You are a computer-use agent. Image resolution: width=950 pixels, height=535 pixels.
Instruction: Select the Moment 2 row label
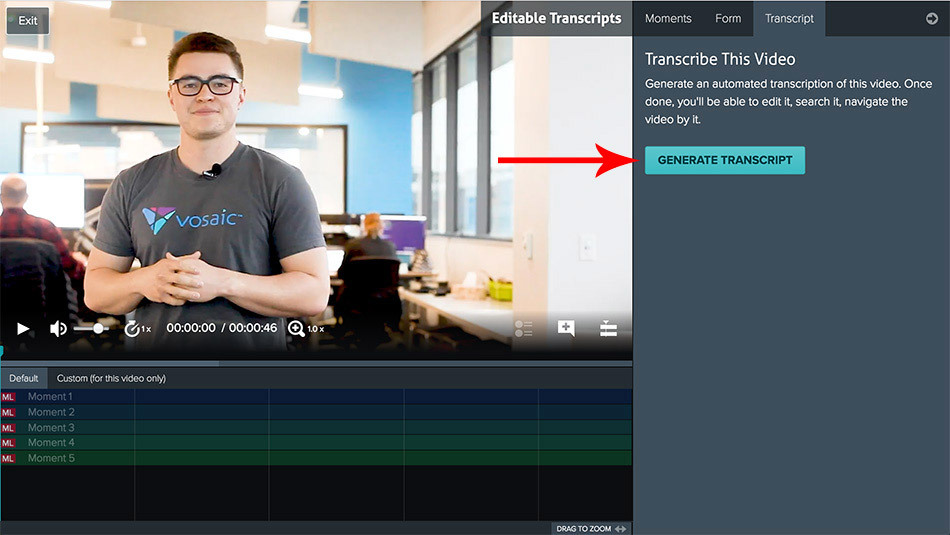point(51,412)
